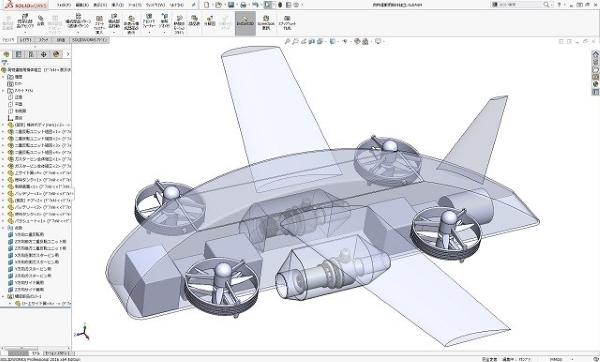Click the New document icon

click(207, 5)
